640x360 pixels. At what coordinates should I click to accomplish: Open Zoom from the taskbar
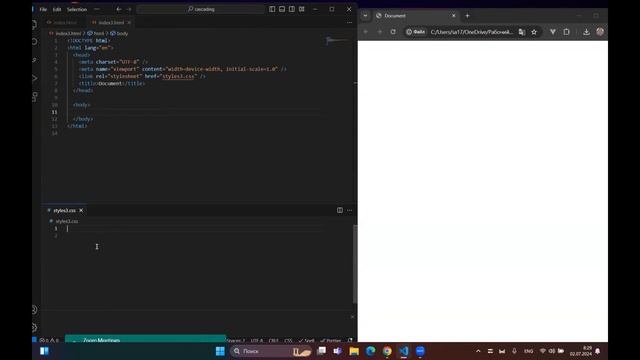pyautogui.click(x=420, y=351)
